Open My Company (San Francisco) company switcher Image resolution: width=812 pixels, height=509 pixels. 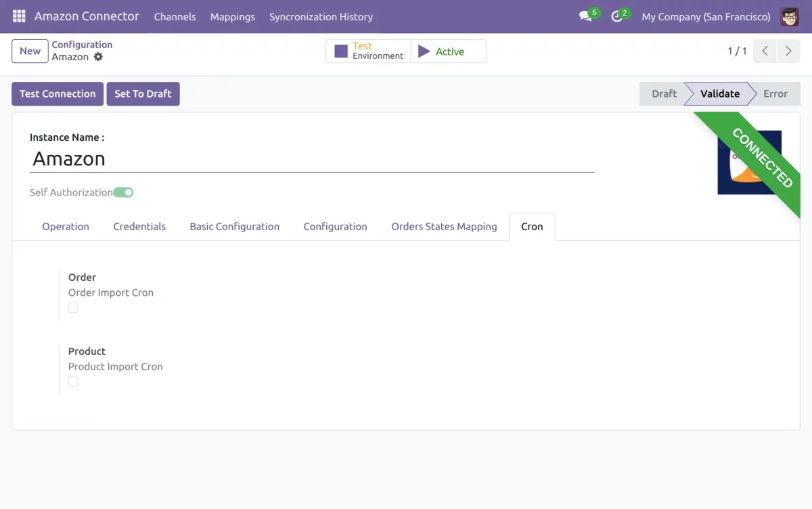(706, 17)
